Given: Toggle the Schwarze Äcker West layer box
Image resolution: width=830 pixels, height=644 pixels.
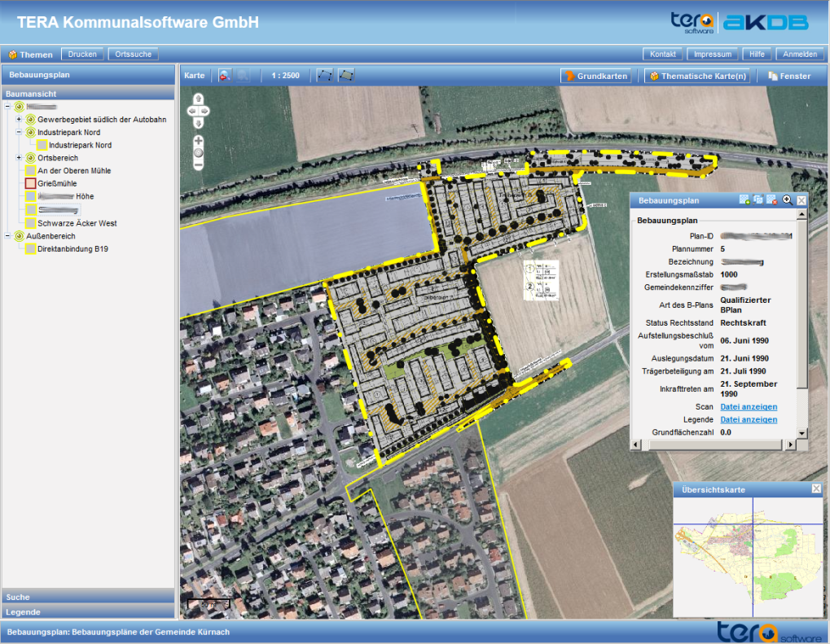Looking at the screenshot, I should 30,223.
